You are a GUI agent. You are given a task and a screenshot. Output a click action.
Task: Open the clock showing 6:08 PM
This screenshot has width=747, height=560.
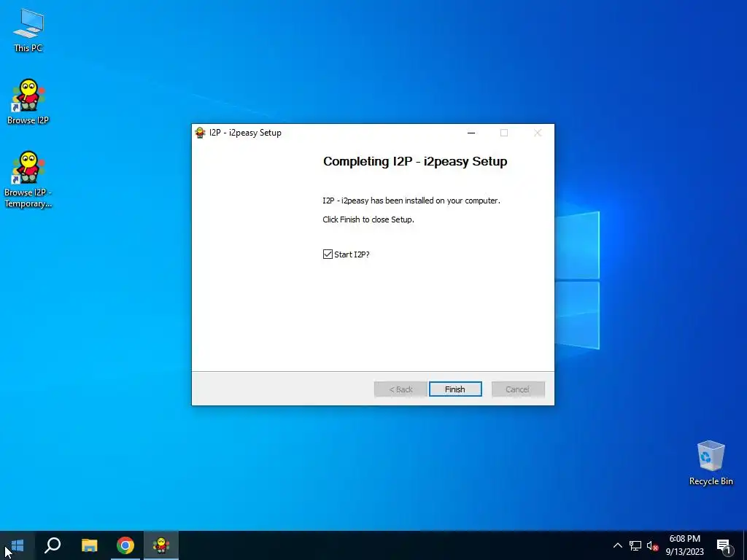pos(684,545)
